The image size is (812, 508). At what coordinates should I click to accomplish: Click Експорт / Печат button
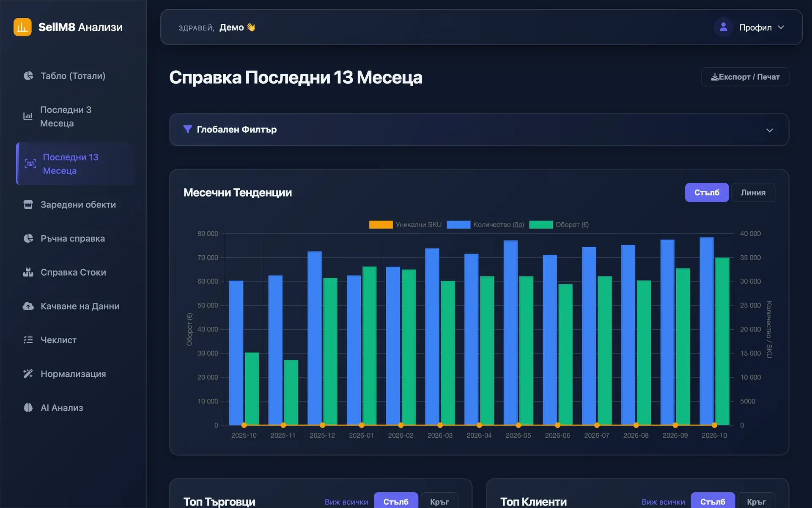click(x=745, y=77)
